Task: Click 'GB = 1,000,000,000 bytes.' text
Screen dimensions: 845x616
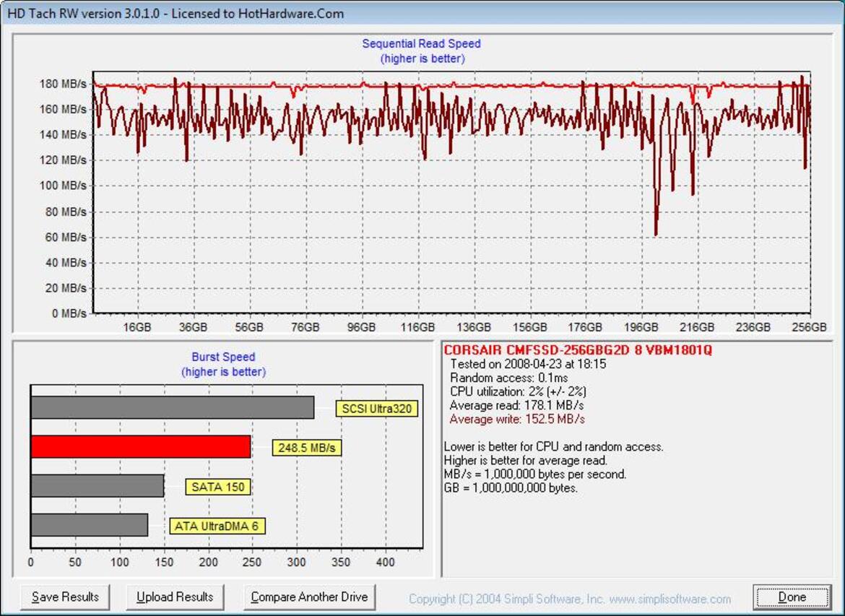Action: tap(511, 488)
